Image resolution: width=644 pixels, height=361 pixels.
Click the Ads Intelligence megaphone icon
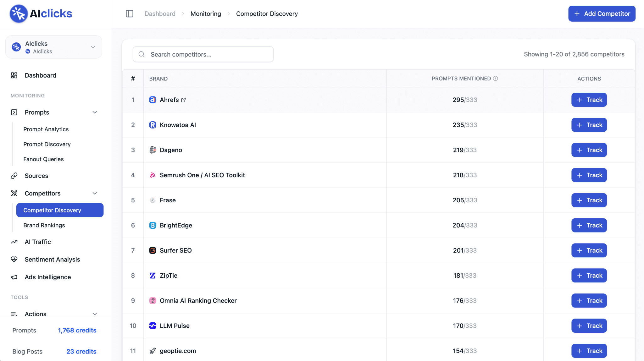click(14, 277)
